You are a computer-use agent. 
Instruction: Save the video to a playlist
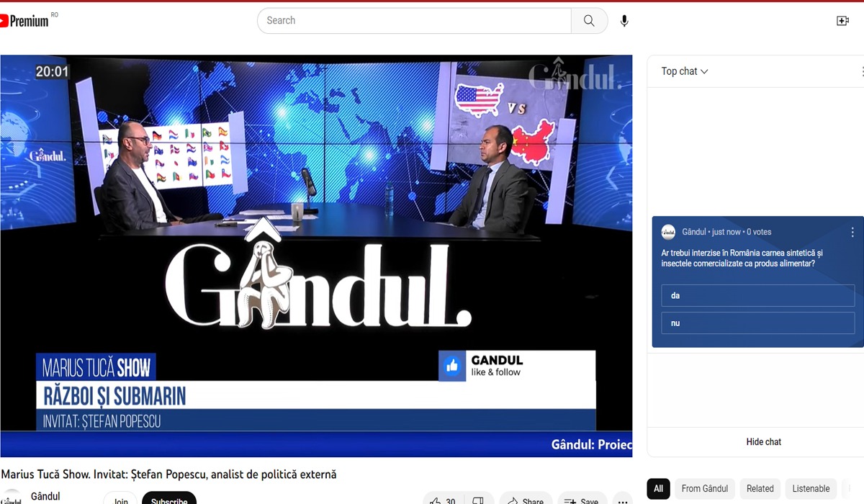coord(582,499)
